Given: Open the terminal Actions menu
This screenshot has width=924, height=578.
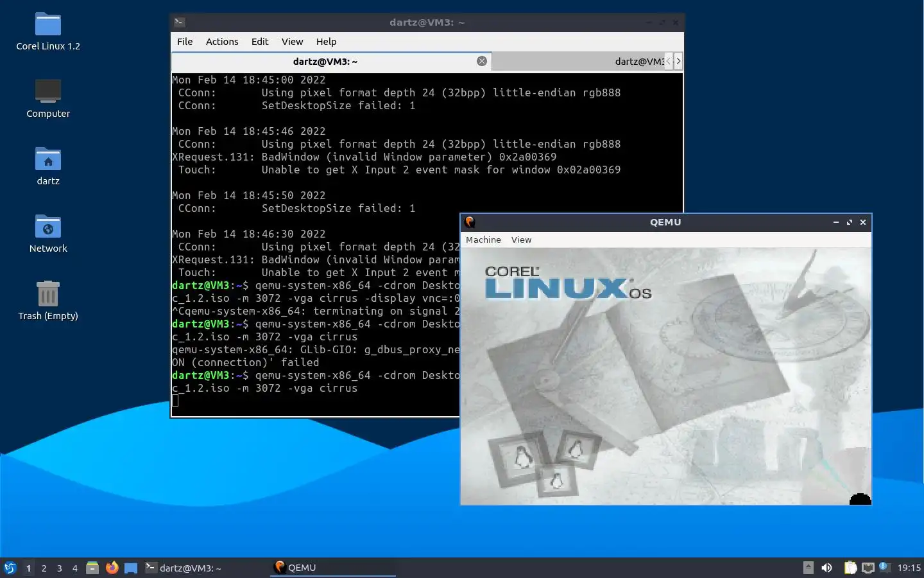Looking at the screenshot, I should 222,41.
